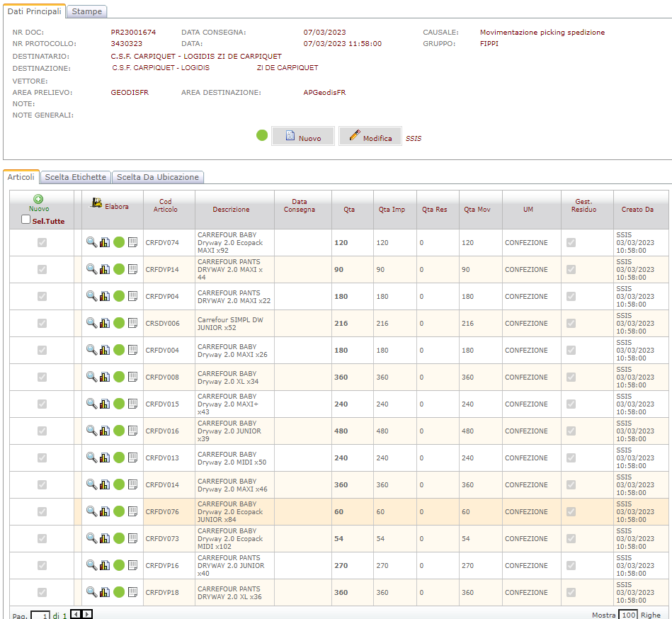Open grid details icon for CRFDYP18

(x=133, y=592)
